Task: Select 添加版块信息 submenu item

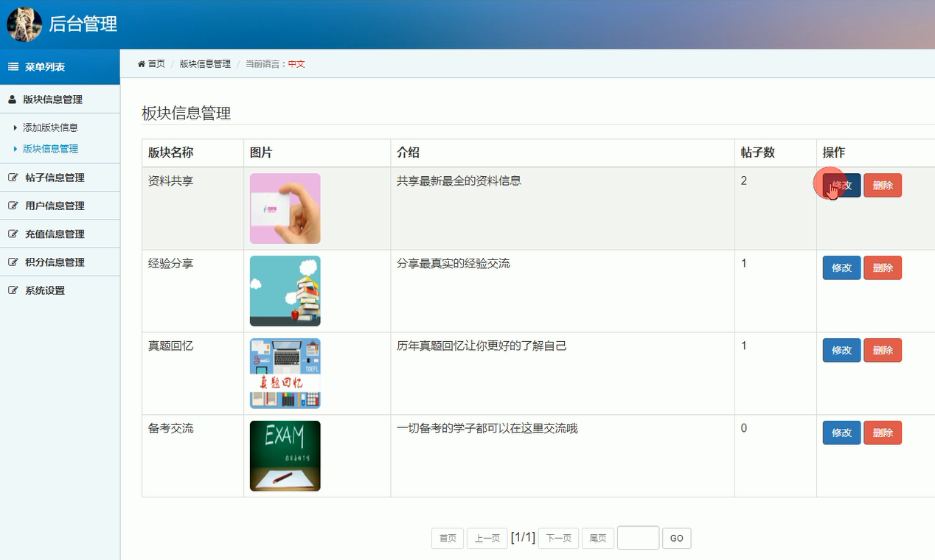Action: point(50,127)
